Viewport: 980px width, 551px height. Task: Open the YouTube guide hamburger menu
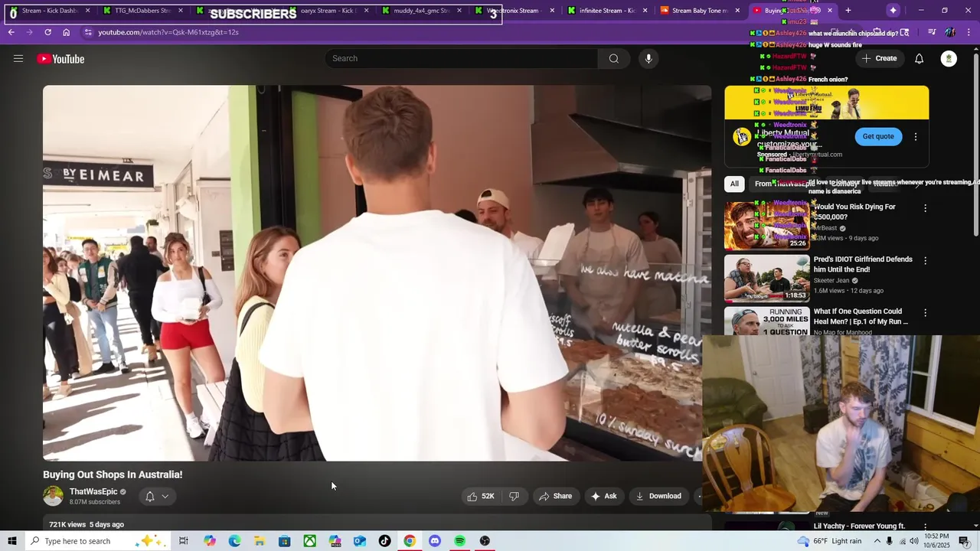coord(18,59)
